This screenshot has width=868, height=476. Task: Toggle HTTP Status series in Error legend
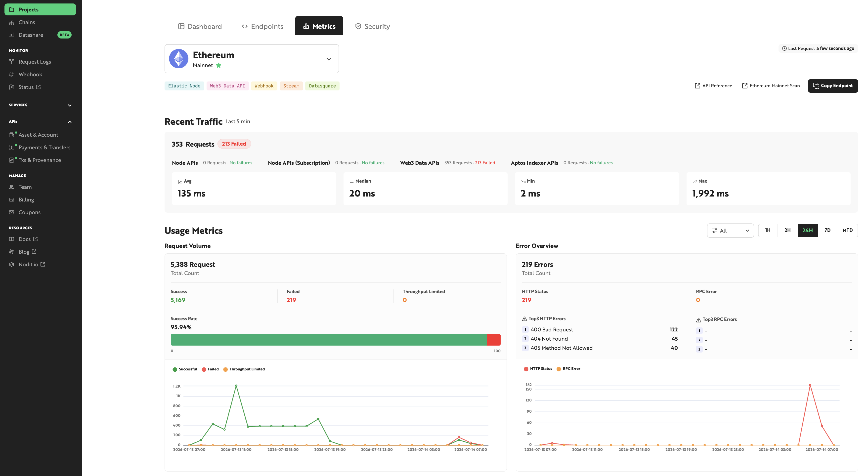click(x=538, y=369)
